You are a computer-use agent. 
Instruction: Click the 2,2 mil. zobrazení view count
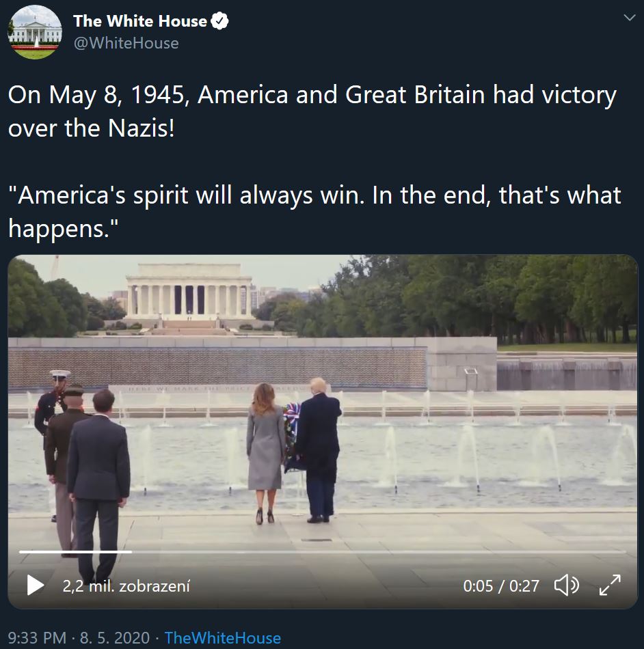(x=126, y=585)
